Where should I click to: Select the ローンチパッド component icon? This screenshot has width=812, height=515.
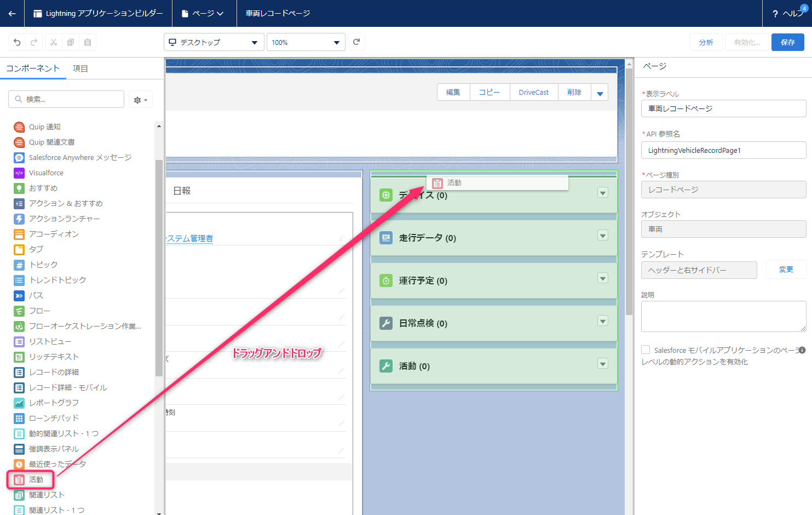click(19, 419)
